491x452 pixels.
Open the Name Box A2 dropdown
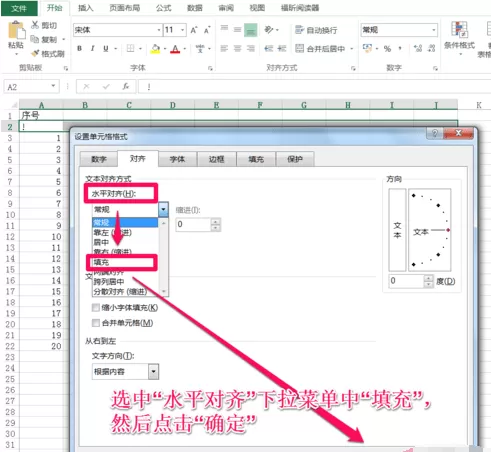coord(53,86)
